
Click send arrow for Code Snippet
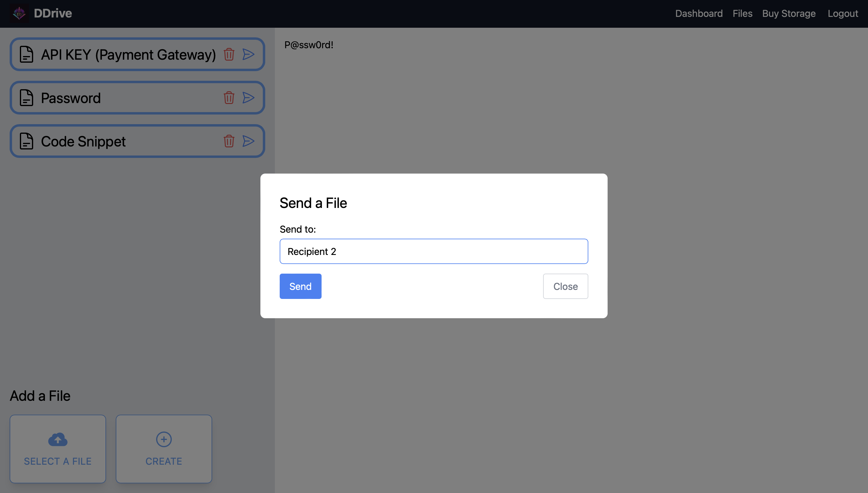[x=248, y=141]
